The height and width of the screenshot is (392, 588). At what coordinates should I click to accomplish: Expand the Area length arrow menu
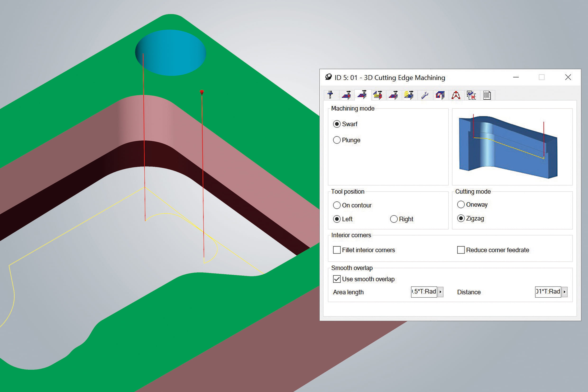(440, 292)
